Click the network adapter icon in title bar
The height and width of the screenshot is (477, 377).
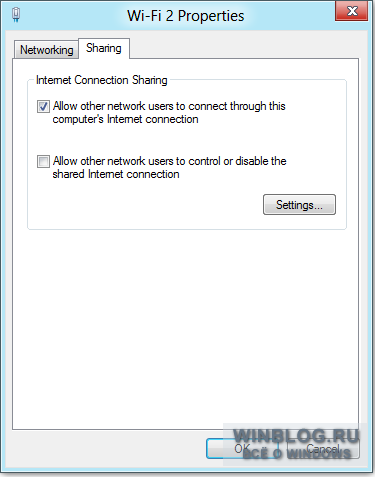[16, 15]
